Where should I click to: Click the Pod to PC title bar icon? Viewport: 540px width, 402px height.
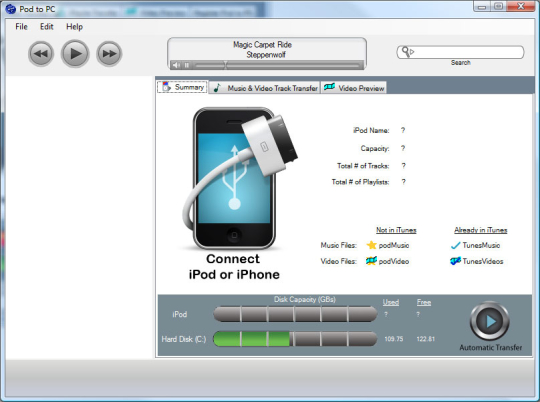tap(11, 9)
